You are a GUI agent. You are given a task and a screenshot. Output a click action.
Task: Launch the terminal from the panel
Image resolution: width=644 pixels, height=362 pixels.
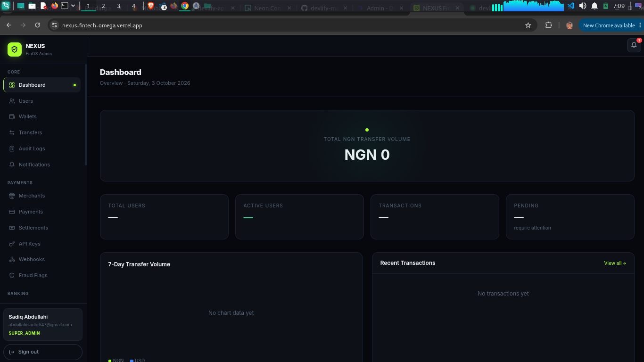pyautogui.click(x=65, y=6)
